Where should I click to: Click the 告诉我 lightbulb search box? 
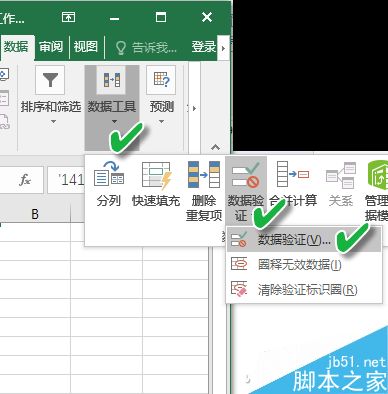coord(146,48)
